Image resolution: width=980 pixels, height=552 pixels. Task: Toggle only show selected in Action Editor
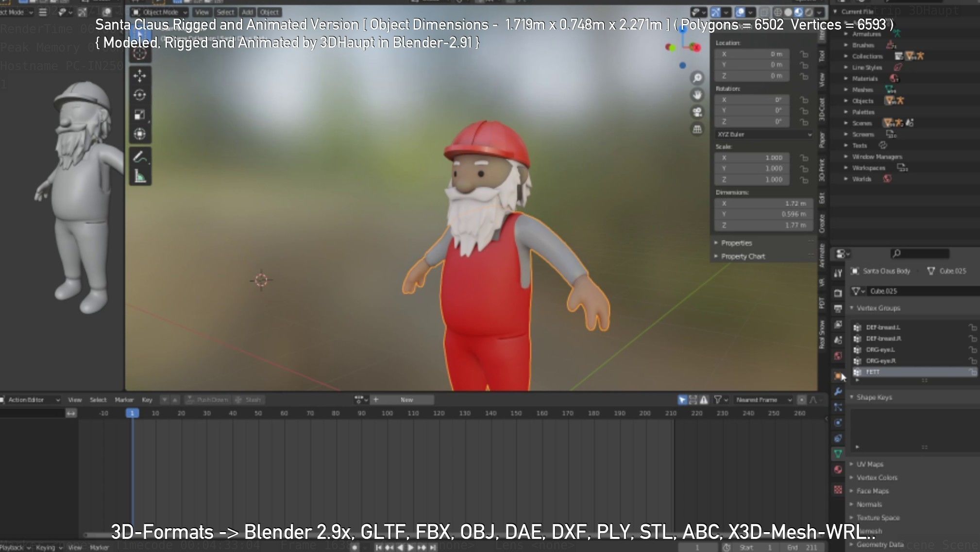[682, 400]
